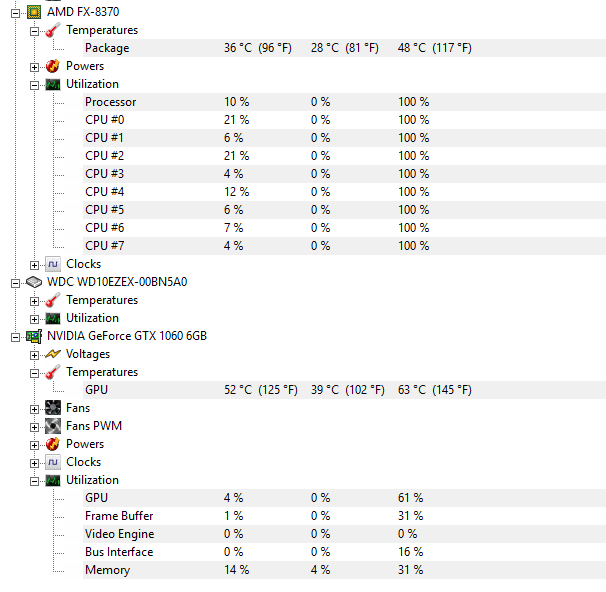This screenshot has height=592, width=606.
Task: Select the CPU Package temperature row
Action: coord(344,48)
